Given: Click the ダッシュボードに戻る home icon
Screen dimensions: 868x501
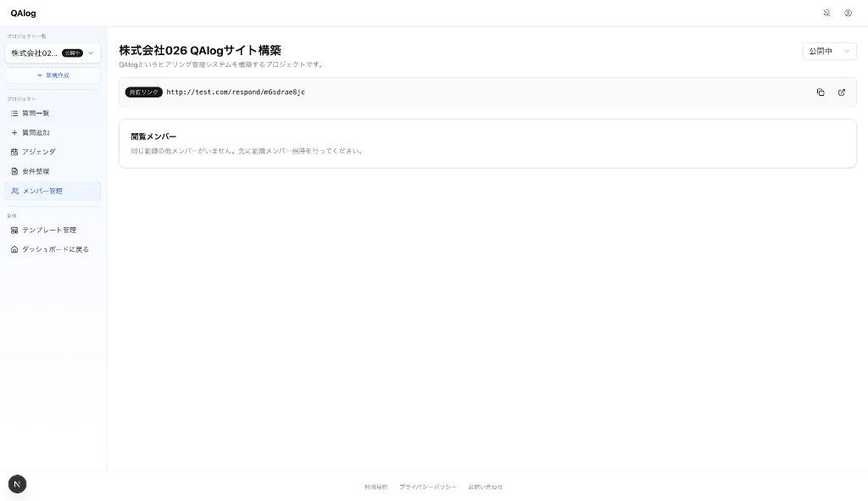Looking at the screenshot, I should [14, 249].
